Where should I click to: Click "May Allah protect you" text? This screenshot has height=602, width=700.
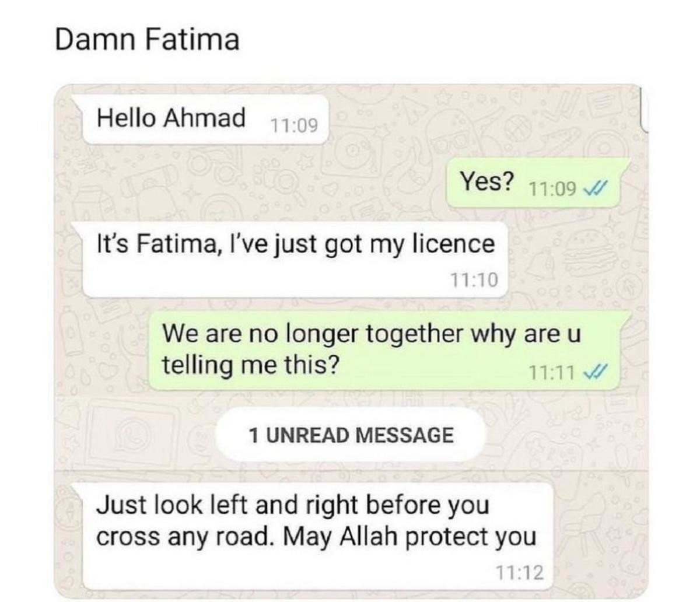[409, 537]
